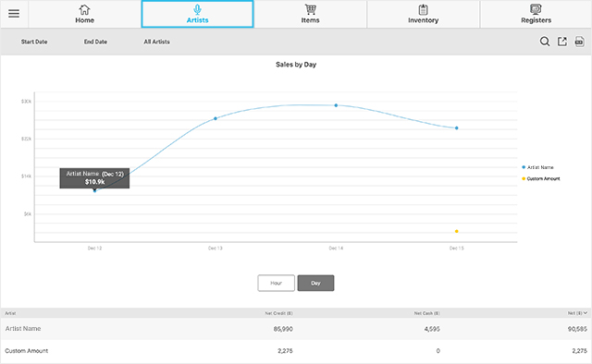Viewport: 592px width, 364px height.
Task: Open the Registers tab
Action: tap(536, 14)
